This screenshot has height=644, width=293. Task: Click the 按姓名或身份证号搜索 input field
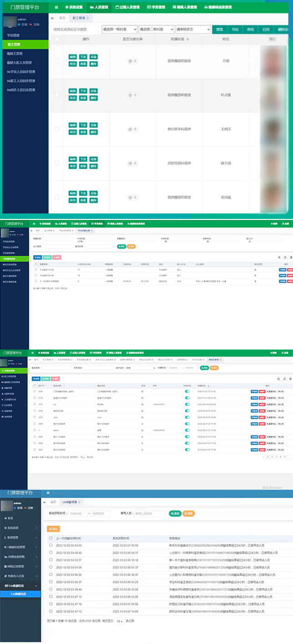pos(74,29)
